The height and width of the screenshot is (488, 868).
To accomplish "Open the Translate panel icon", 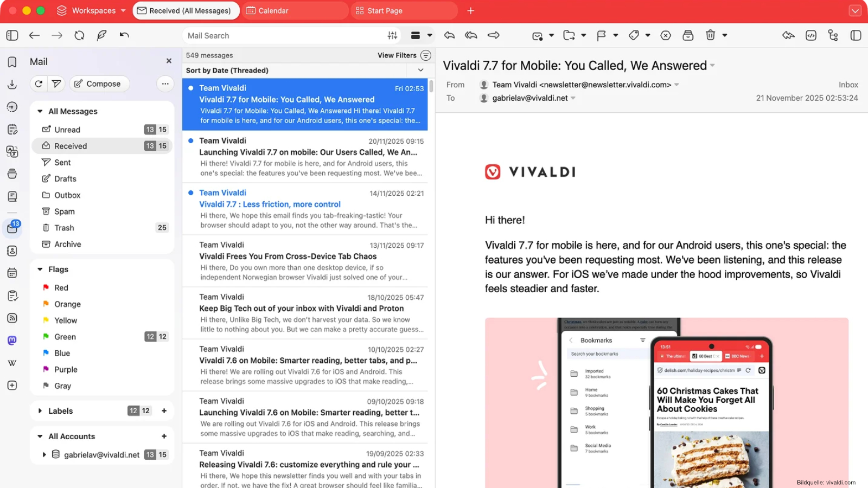I will [x=12, y=151].
